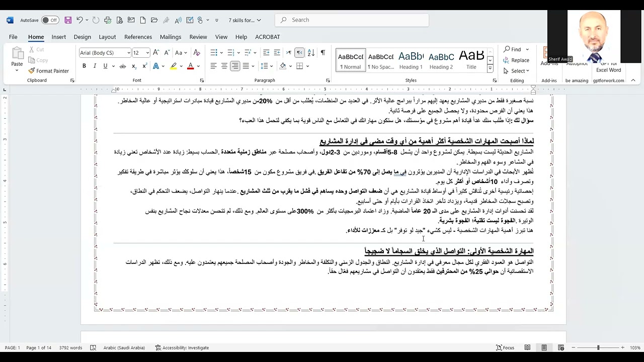Apply the Title style
Screen dimensions: 644x362
coord(471,60)
